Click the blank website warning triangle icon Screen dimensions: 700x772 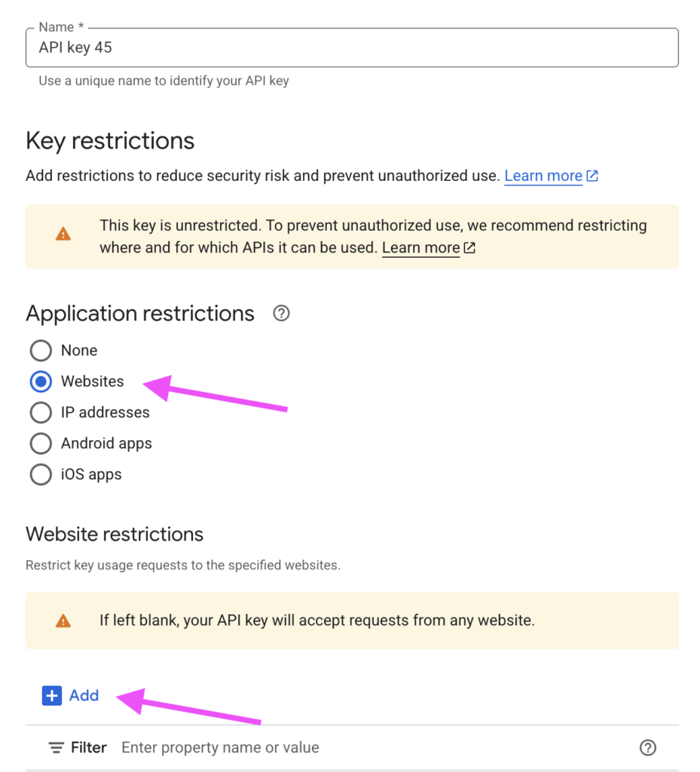[63, 621]
